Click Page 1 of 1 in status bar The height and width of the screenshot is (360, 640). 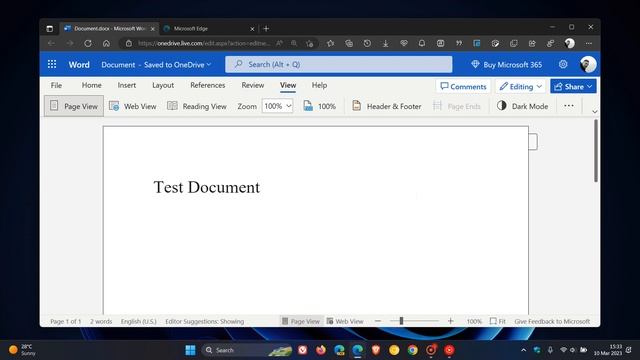click(66, 321)
